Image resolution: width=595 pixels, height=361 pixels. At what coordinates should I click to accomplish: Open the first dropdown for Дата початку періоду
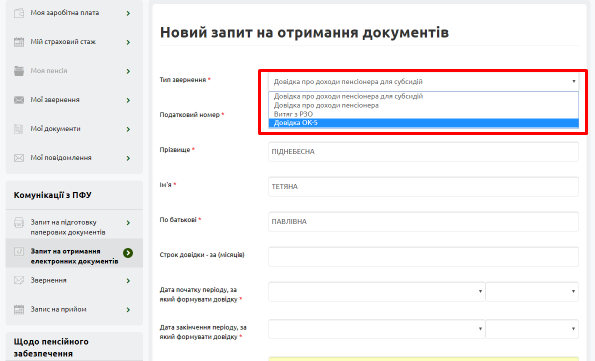tap(376, 292)
